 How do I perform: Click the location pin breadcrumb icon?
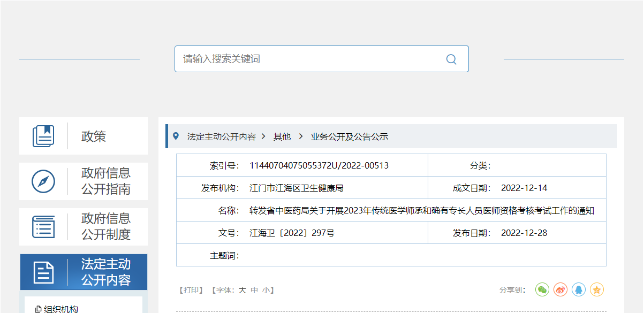176,136
